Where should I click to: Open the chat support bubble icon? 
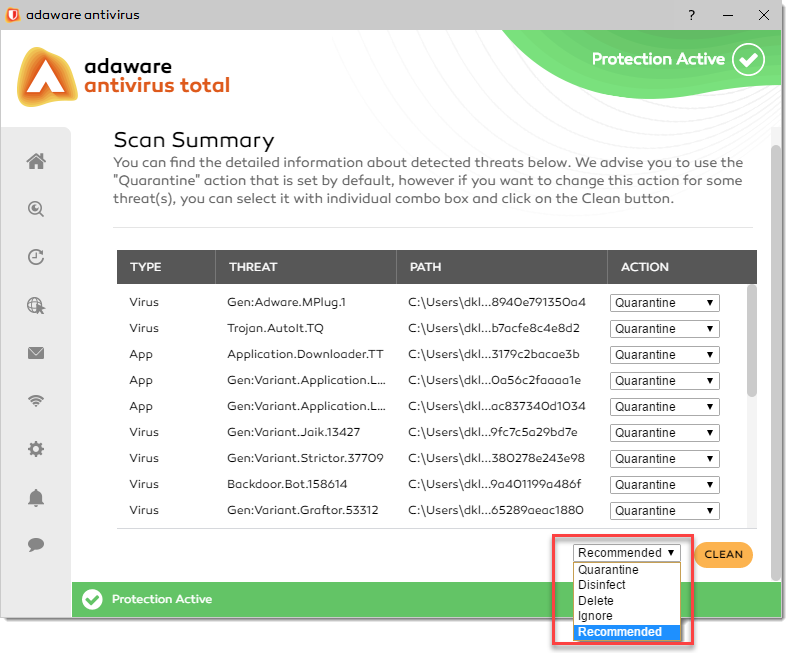click(36, 545)
